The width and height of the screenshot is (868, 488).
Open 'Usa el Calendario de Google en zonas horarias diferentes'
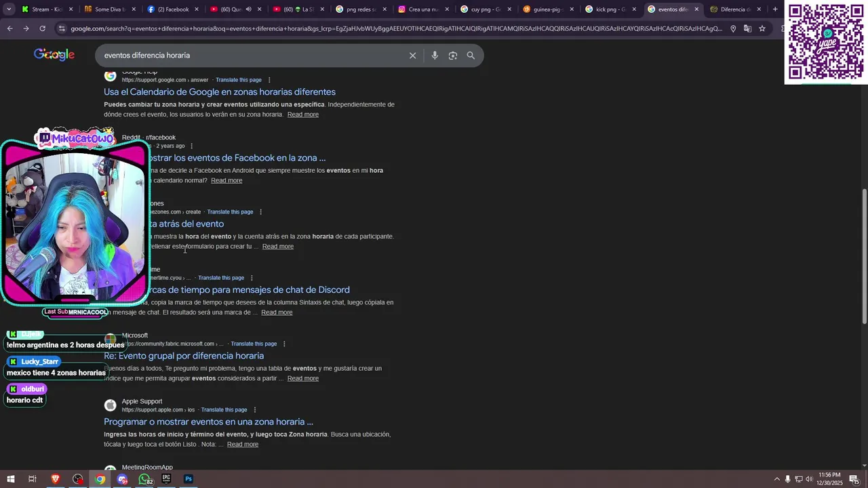pos(220,92)
